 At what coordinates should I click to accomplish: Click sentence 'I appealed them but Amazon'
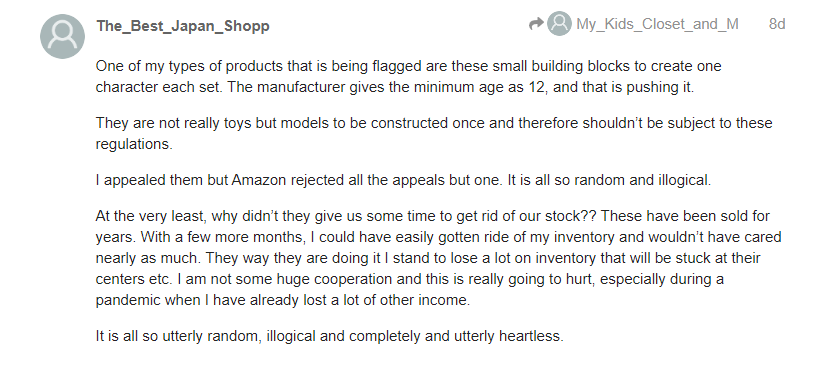pos(403,180)
